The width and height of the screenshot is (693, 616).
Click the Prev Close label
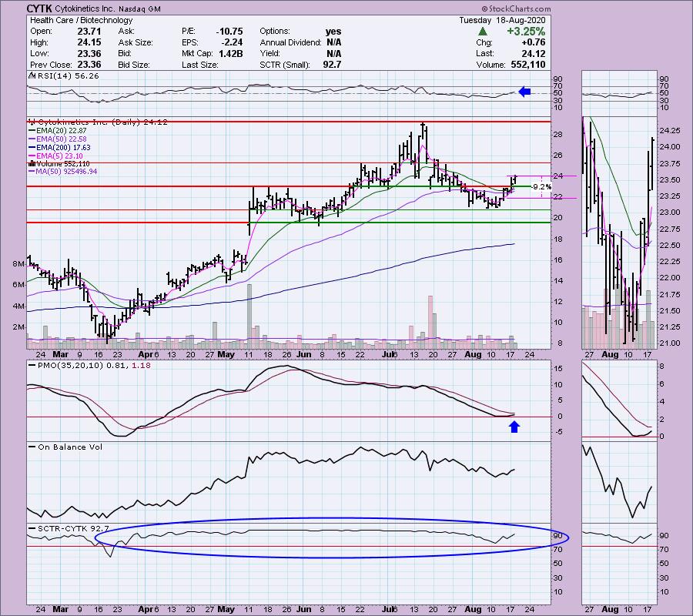pos(49,65)
